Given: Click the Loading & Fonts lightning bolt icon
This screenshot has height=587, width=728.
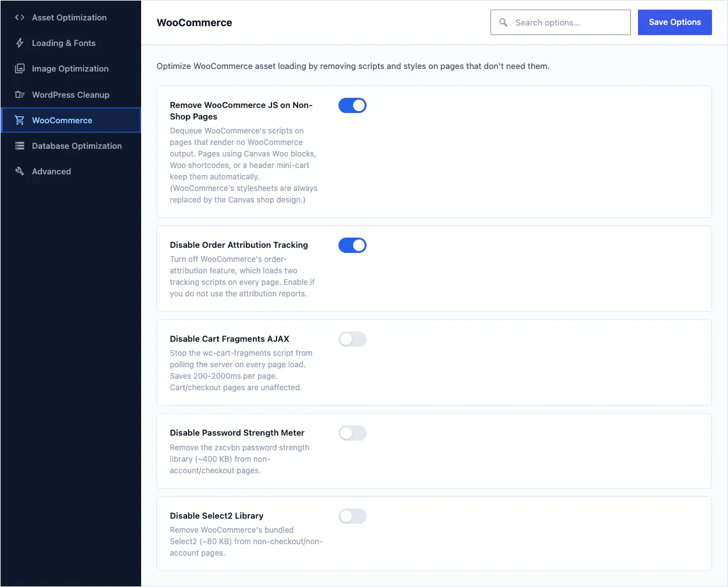Looking at the screenshot, I should coord(20,43).
